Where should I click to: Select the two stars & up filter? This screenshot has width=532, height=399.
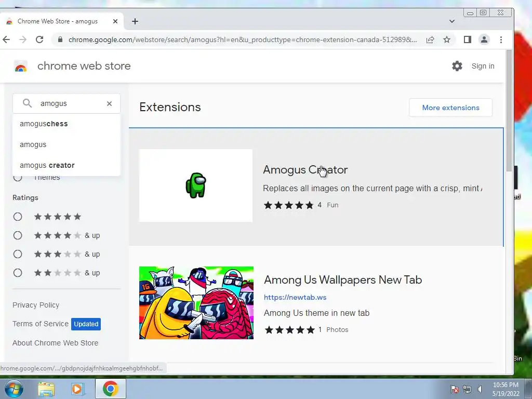point(18,273)
